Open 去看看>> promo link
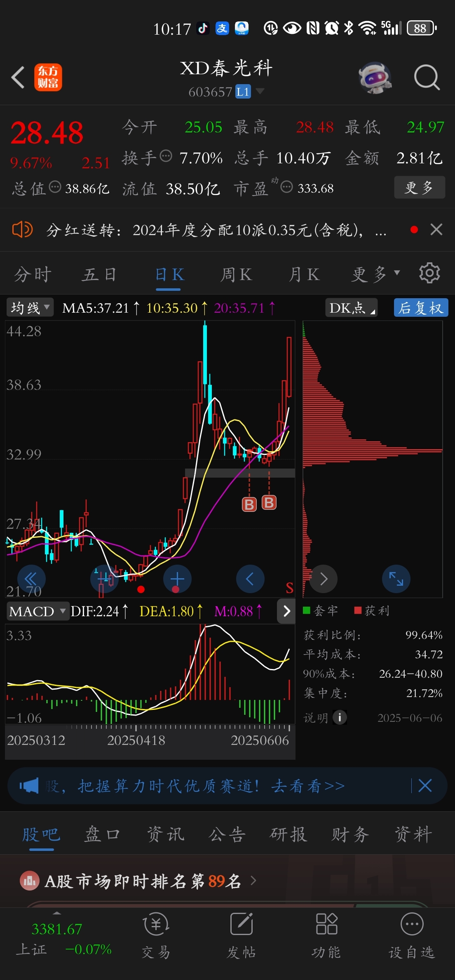This screenshot has width=455, height=980. 308,786
